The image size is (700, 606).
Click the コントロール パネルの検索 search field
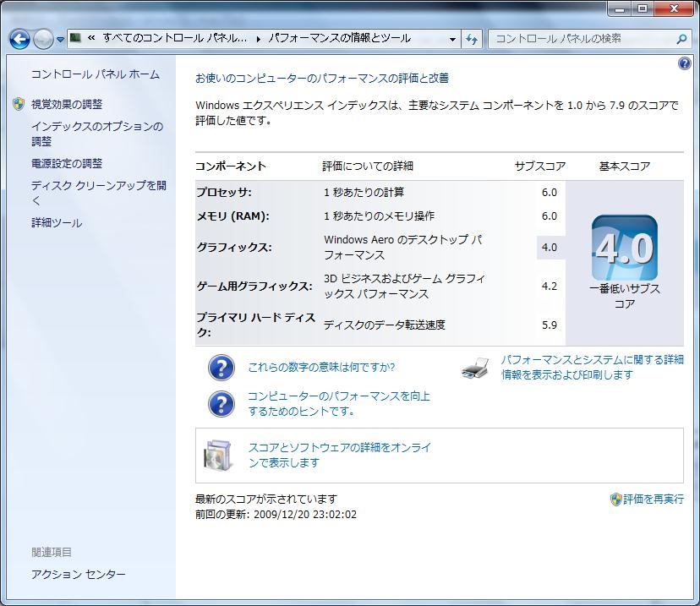(x=589, y=39)
